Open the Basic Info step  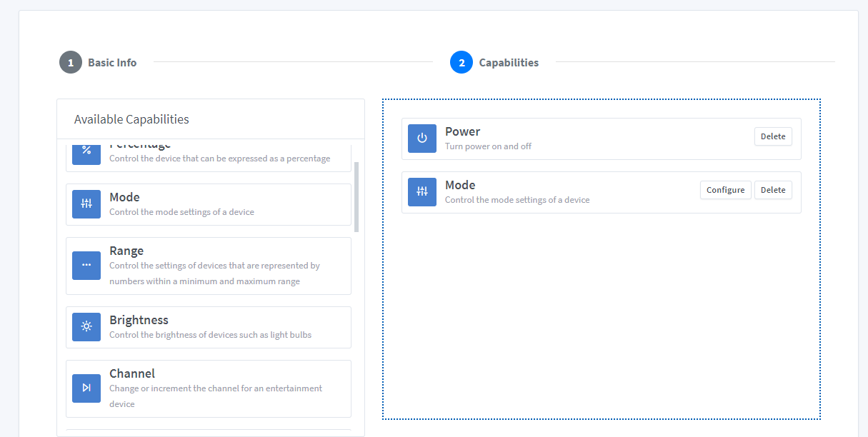click(x=112, y=63)
